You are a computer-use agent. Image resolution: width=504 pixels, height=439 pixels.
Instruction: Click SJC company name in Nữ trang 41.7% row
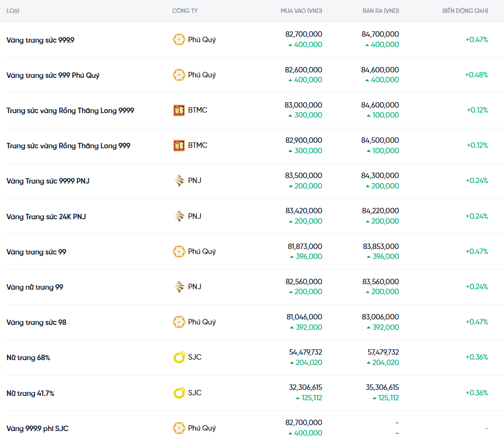[195, 393]
